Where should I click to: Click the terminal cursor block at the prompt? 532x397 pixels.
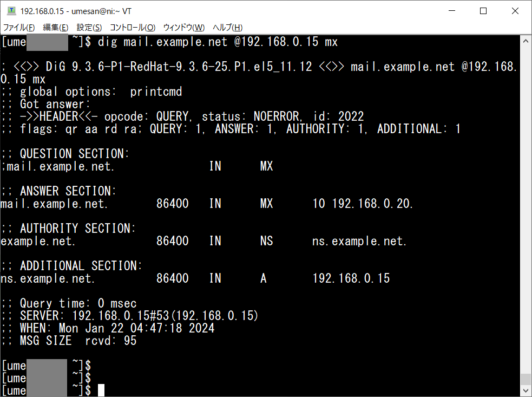101,390
